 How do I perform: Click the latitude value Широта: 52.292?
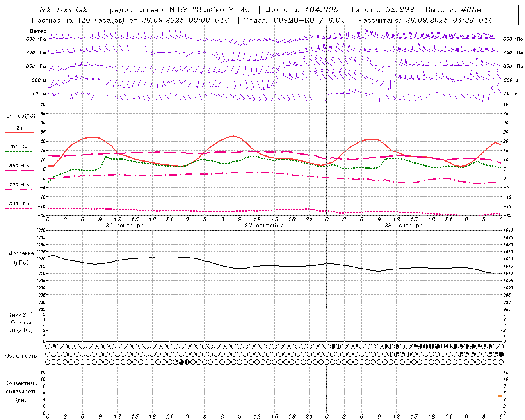(382, 10)
